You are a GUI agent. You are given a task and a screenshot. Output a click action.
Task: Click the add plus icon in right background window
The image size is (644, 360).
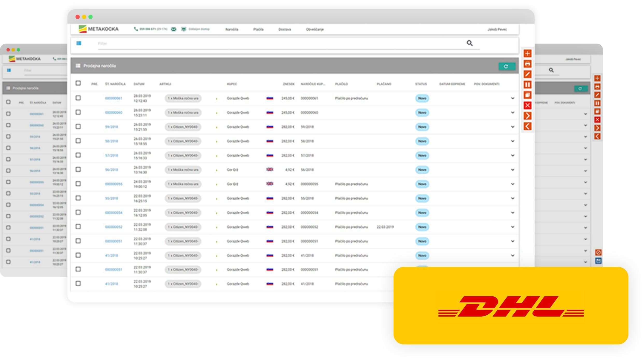pos(597,78)
